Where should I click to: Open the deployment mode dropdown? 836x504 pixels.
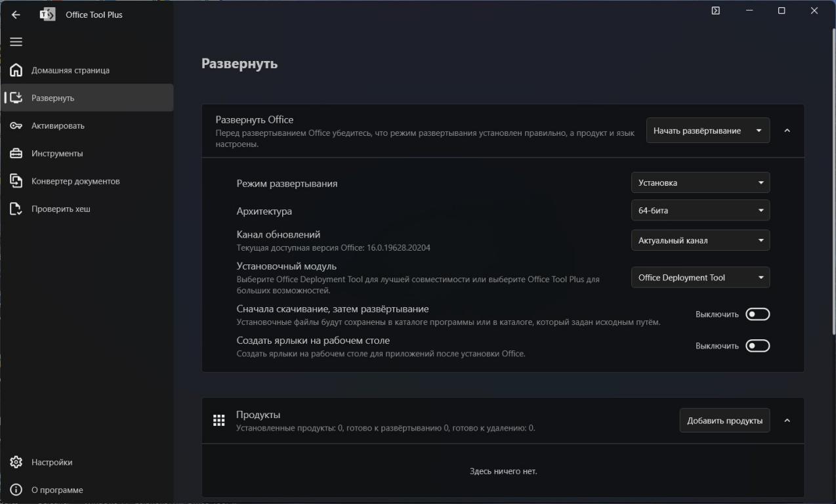pos(700,182)
